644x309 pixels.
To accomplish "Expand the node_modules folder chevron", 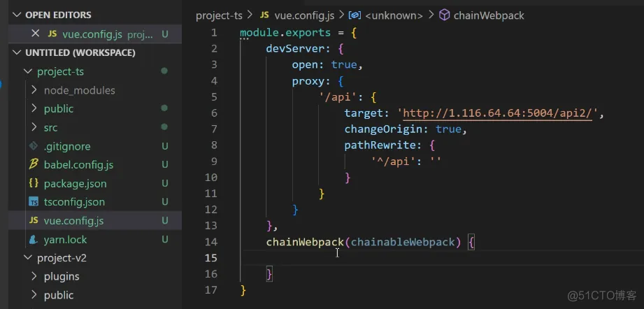I will pos(34,90).
